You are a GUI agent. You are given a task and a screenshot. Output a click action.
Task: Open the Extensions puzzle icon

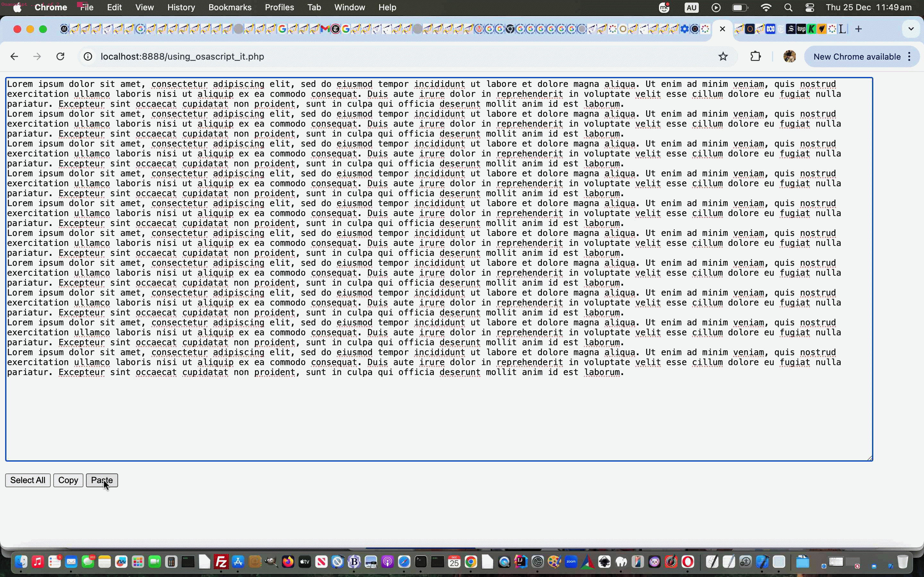pyautogui.click(x=755, y=56)
